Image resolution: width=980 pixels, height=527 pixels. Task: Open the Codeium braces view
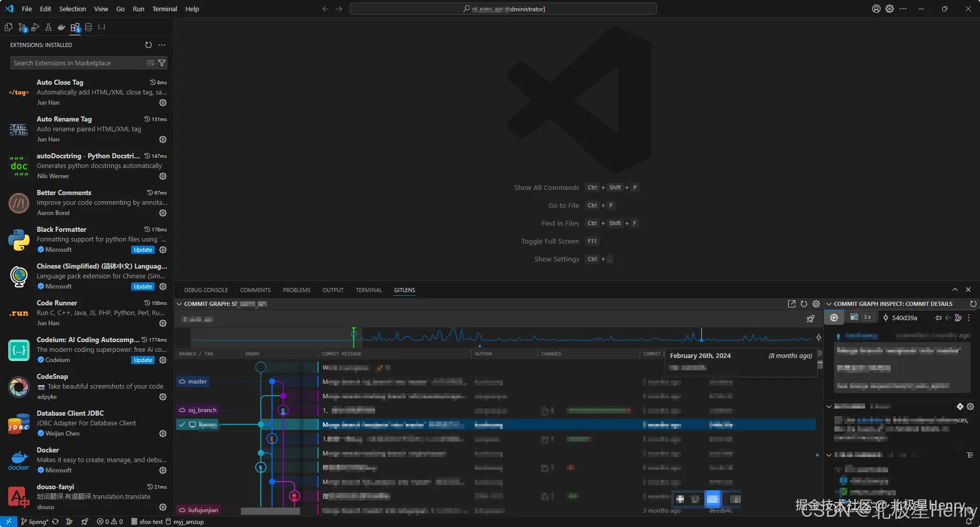coord(102,28)
